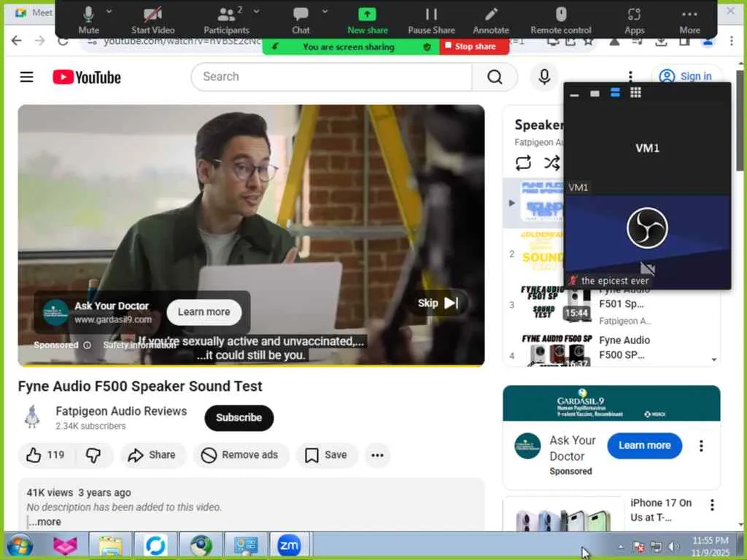Image resolution: width=747 pixels, height=560 pixels.
Task: Open more actions ellipsis below video
Action: pos(377,456)
